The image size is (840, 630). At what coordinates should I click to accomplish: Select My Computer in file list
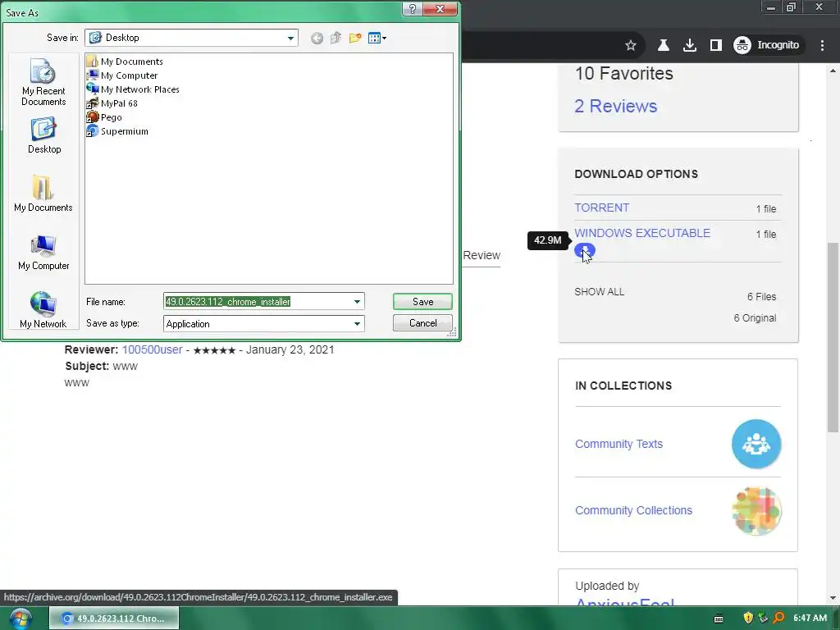point(122,75)
